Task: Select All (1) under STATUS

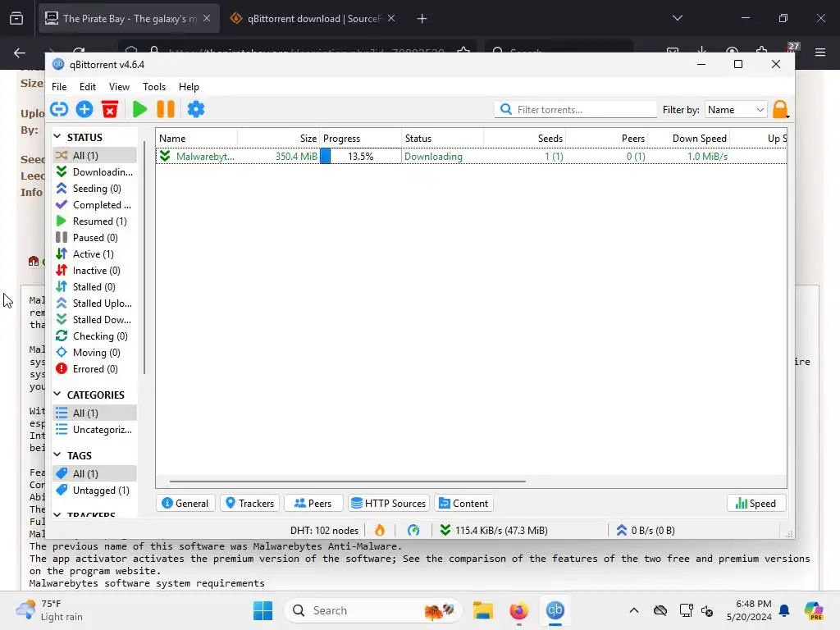Action: [x=95, y=155]
